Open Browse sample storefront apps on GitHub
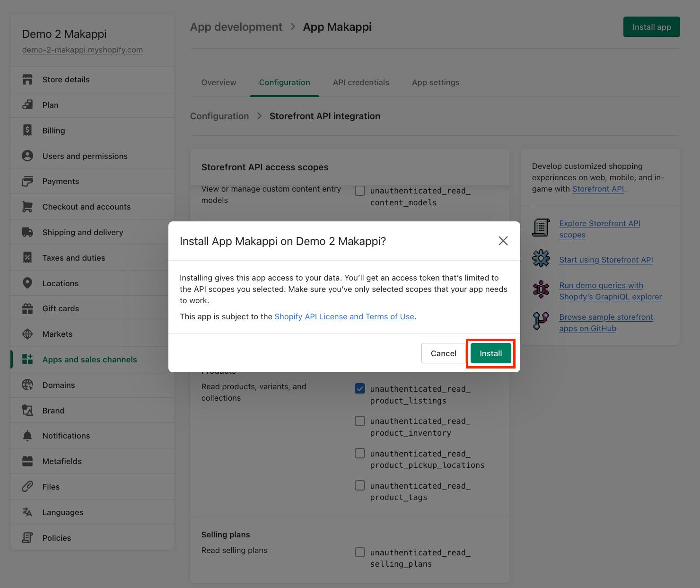The image size is (700, 588). [x=606, y=323]
